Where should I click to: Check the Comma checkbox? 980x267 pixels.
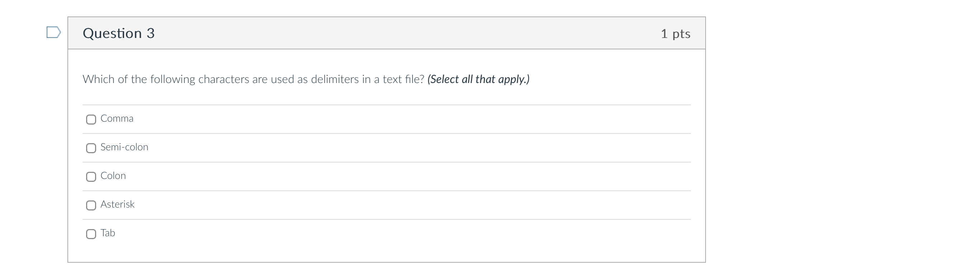coord(91,120)
